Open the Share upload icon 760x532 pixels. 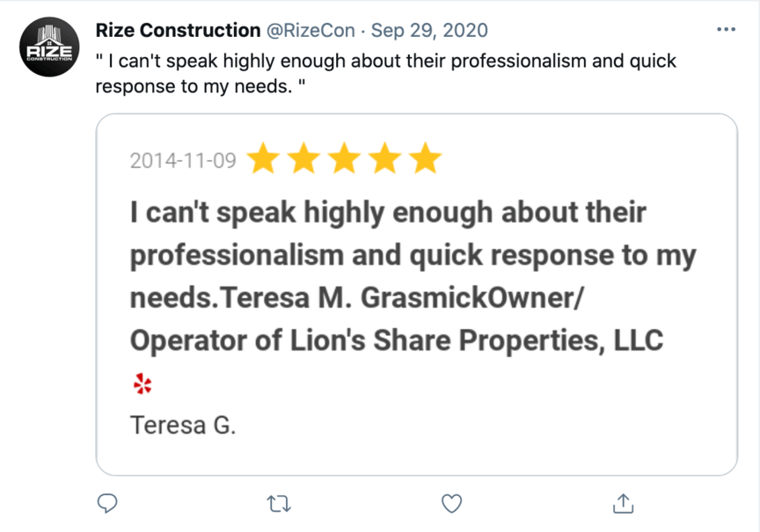tap(623, 503)
